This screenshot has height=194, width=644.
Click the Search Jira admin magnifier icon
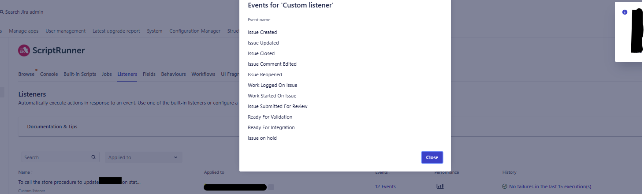coord(2,12)
